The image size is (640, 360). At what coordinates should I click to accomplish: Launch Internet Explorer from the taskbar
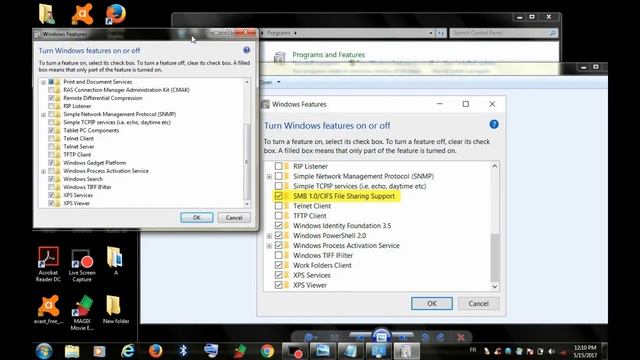coord(127,351)
